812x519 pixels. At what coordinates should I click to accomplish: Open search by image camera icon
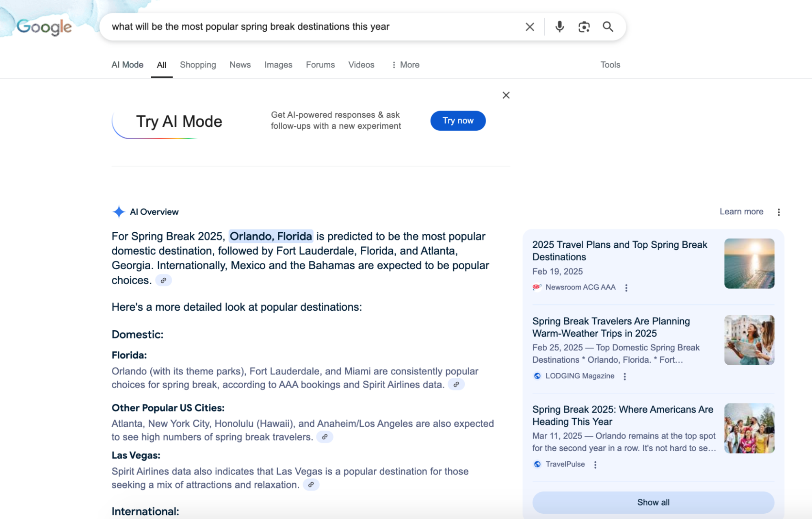coord(584,27)
